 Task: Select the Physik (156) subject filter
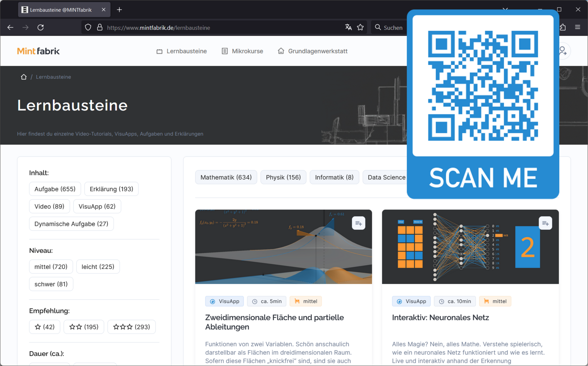[283, 177]
